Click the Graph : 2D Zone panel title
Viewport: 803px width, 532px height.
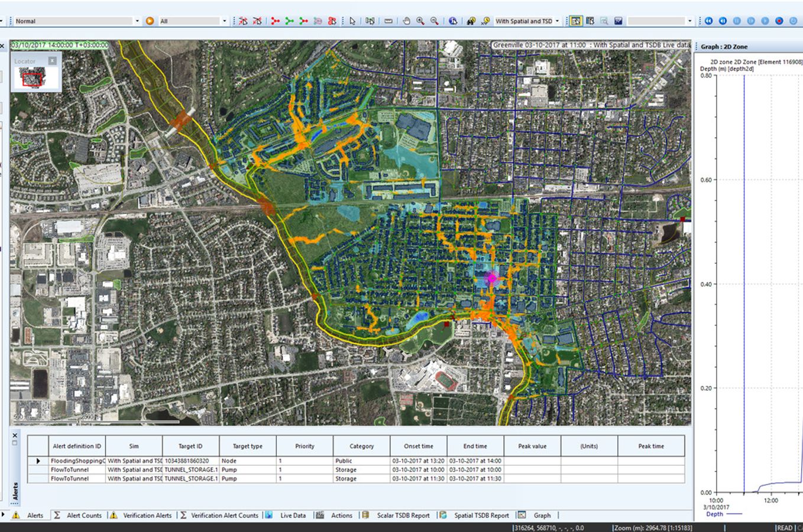tap(724, 46)
